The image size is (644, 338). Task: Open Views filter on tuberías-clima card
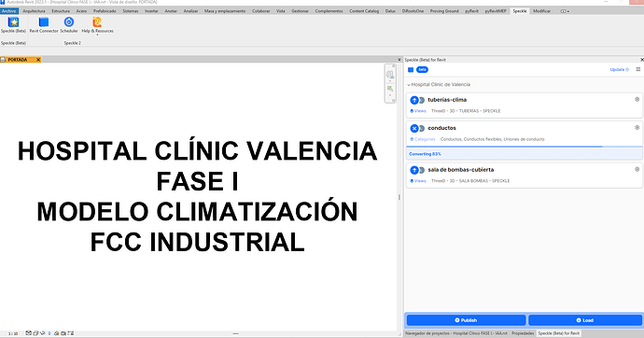point(418,111)
